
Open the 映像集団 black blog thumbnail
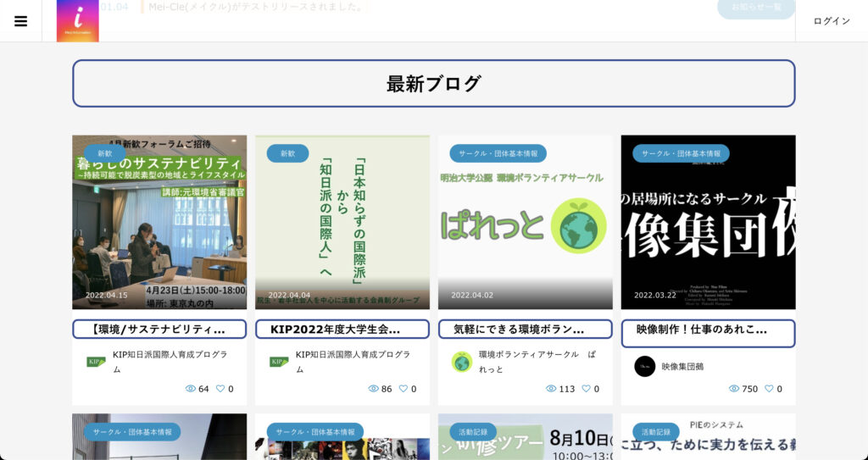pyautogui.click(x=708, y=222)
